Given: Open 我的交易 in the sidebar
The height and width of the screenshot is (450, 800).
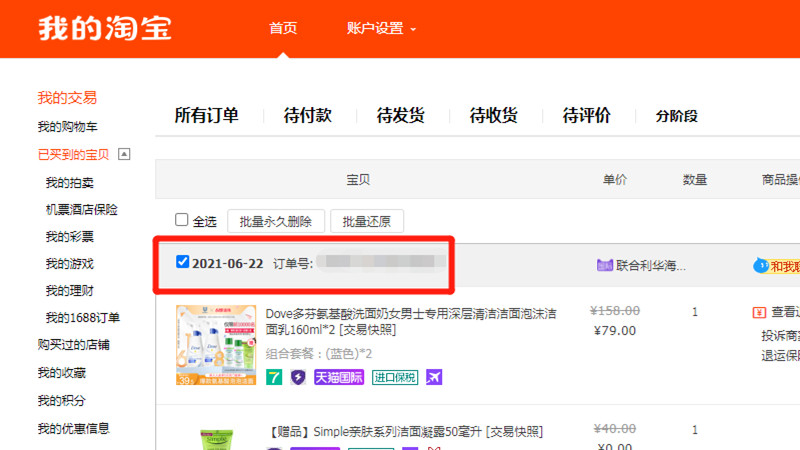Looking at the screenshot, I should point(67,97).
